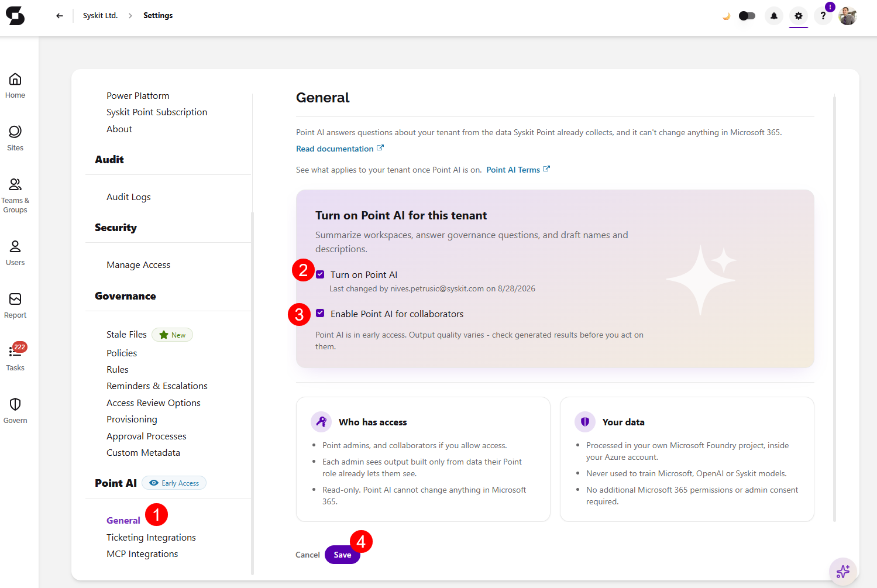Open Approval Processes settings
The height and width of the screenshot is (588, 877).
point(146,436)
